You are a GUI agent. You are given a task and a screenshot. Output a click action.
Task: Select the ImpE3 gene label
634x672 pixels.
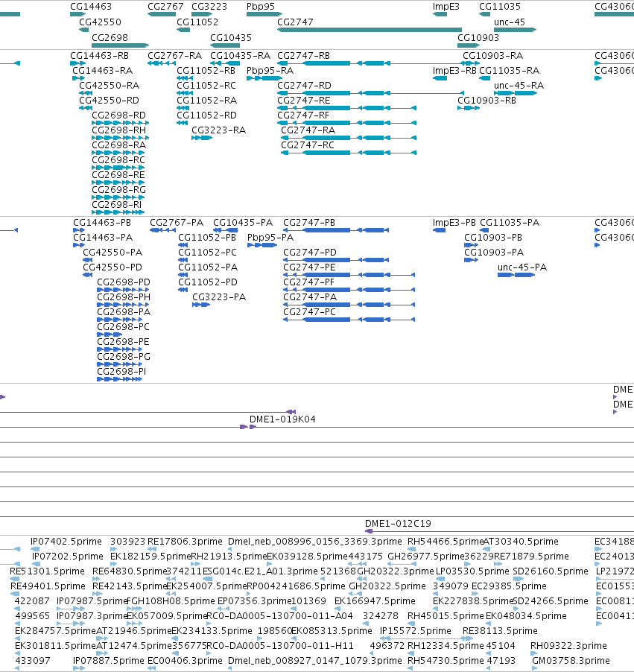tap(446, 7)
